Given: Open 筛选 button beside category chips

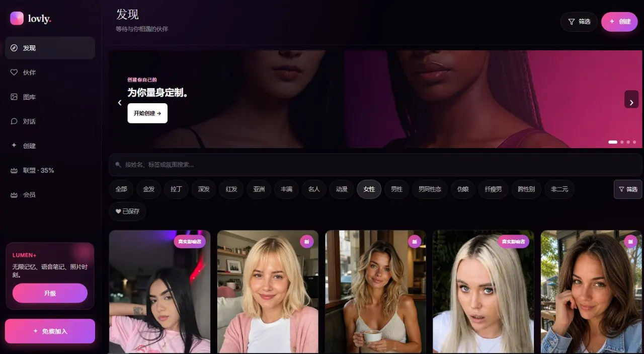Looking at the screenshot, I should (x=628, y=189).
